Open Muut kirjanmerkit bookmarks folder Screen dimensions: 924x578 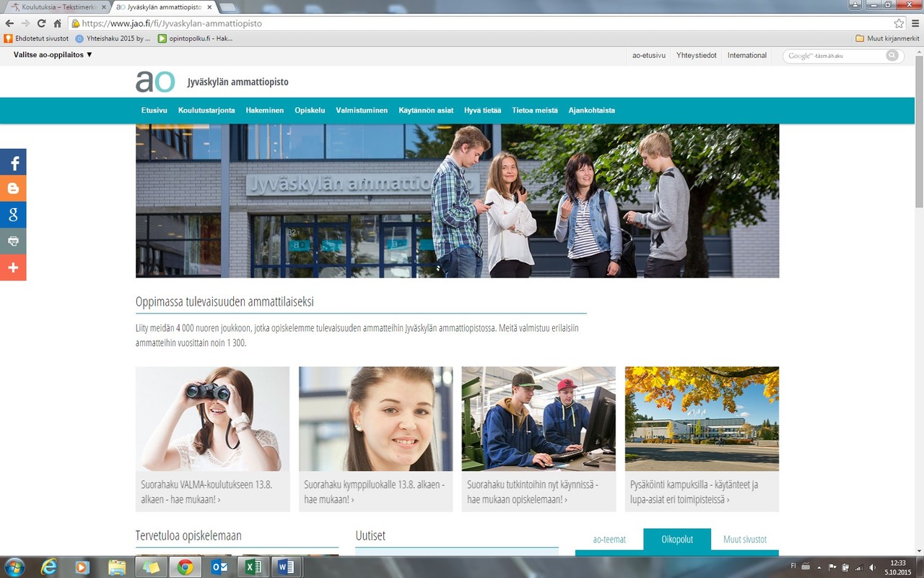coord(887,38)
